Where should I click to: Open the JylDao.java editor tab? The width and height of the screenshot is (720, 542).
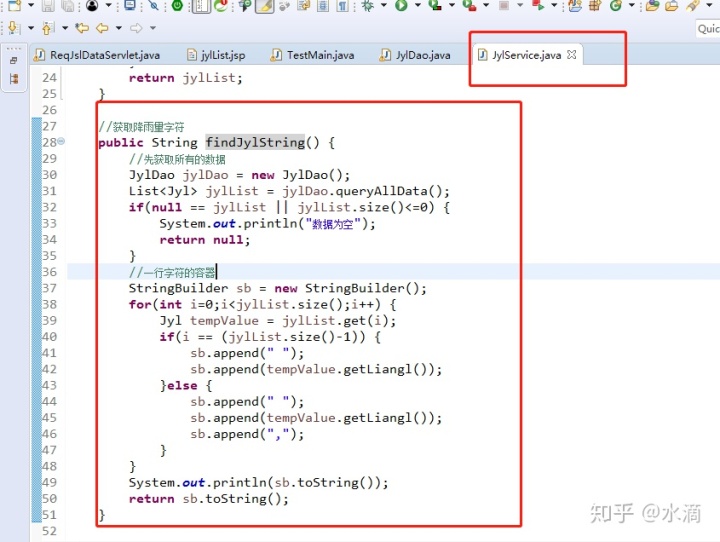tap(415, 55)
